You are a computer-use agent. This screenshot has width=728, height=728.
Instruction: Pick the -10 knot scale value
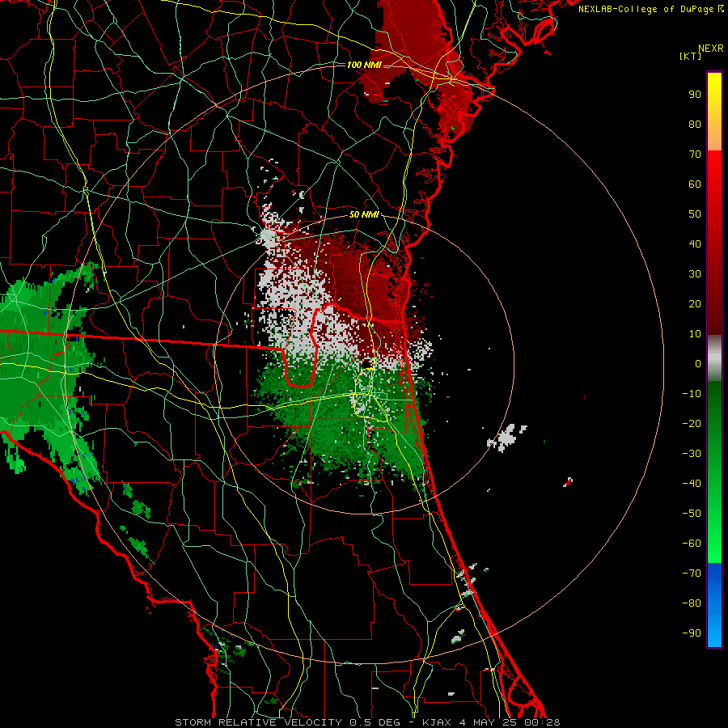pos(692,394)
